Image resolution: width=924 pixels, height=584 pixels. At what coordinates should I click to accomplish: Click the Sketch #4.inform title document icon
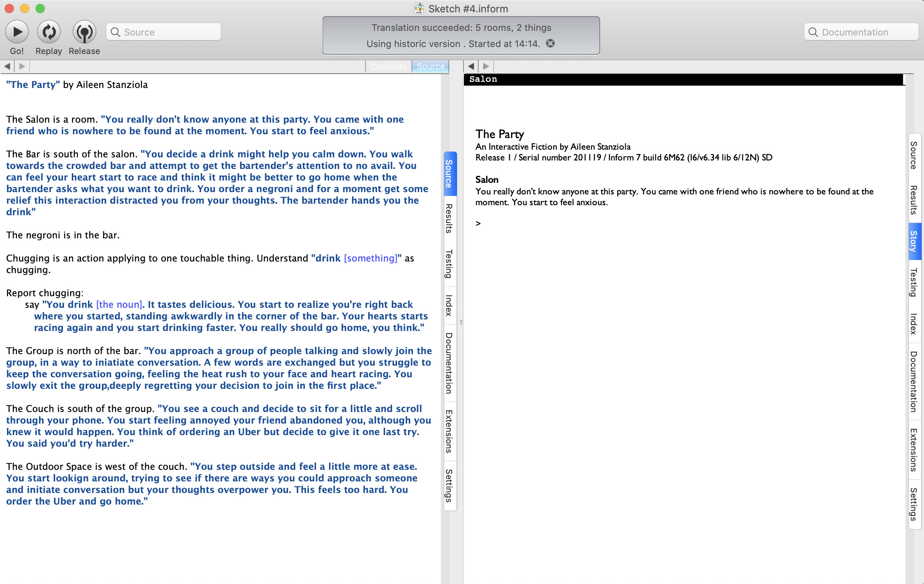pyautogui.click(x=419, y=8)
